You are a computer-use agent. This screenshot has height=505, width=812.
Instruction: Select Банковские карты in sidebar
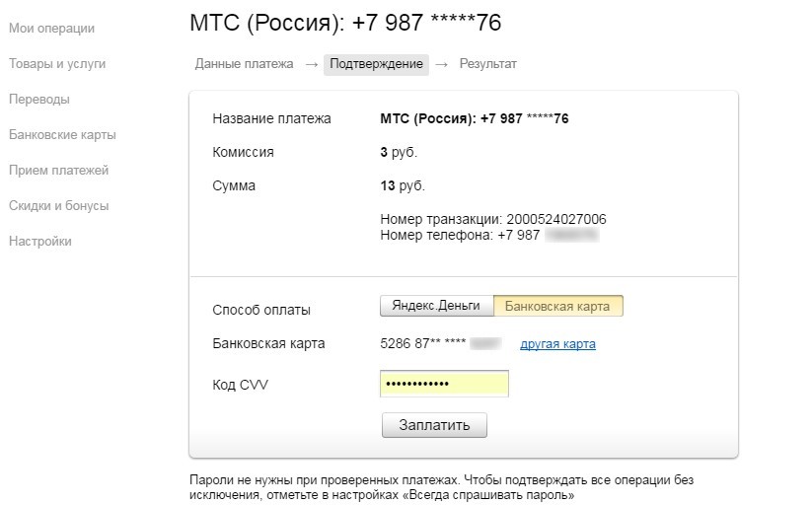coord(62,135)
